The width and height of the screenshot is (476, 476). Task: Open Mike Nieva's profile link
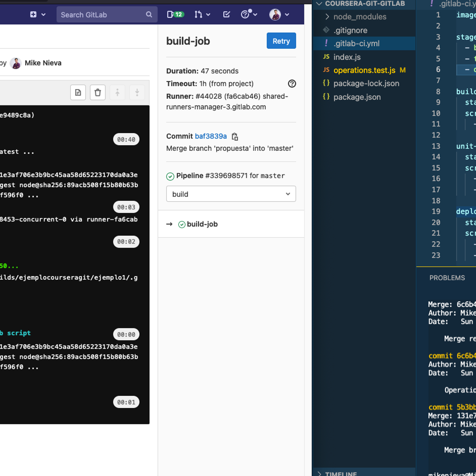43,63
